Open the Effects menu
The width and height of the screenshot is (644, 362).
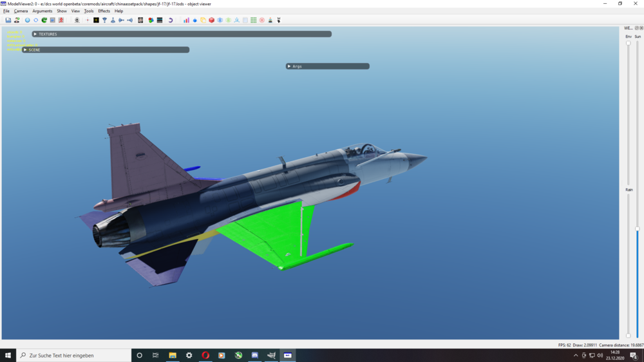104,11
